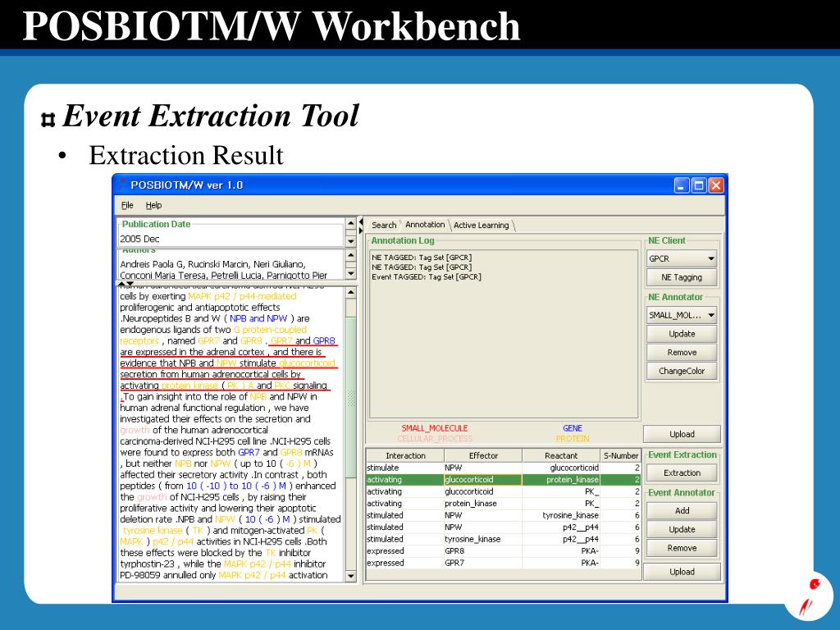
Task: Click the collapse arrows on the vertical splitter
Action: [x=361, y=226]
